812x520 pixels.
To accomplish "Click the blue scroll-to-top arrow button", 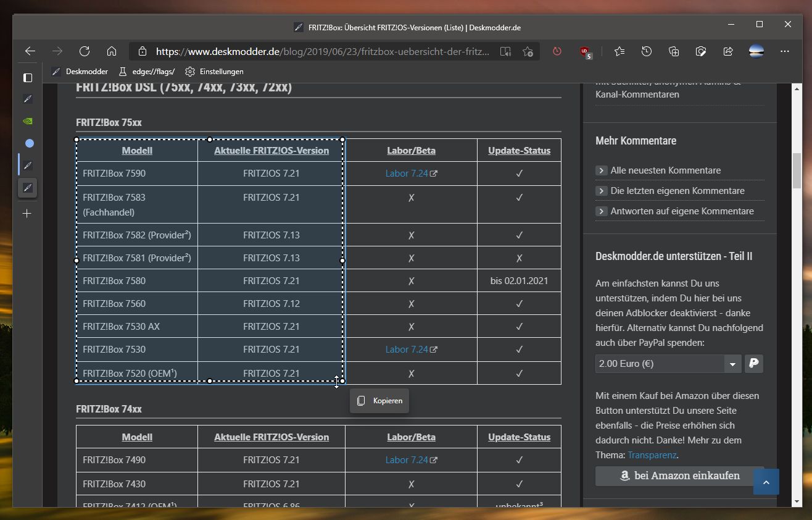I will click(x=766, y=482).
